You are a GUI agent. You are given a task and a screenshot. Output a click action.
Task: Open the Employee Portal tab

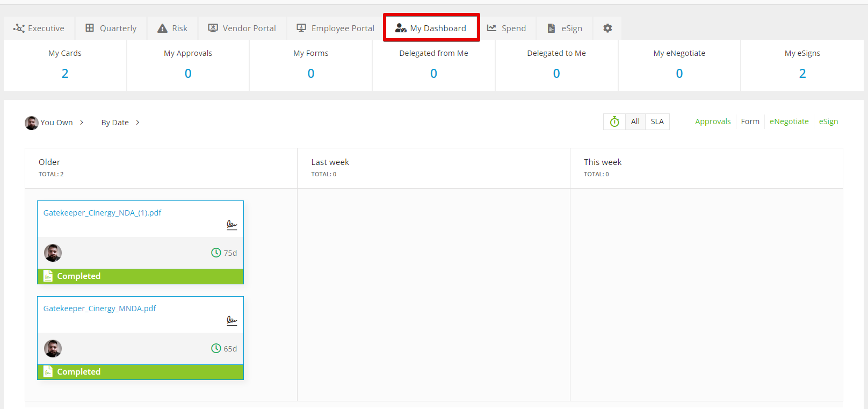tap(336, 28)
